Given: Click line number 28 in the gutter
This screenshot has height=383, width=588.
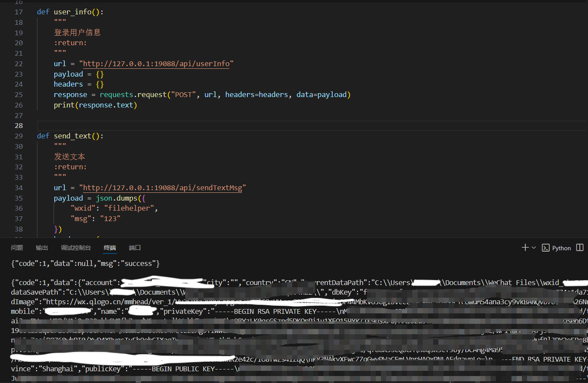Looking at the screenshot, I should (18, 126).
